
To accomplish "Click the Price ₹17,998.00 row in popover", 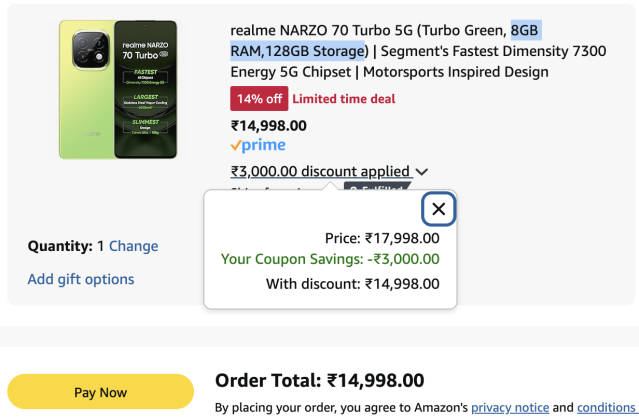I will (x=382, y=238).
